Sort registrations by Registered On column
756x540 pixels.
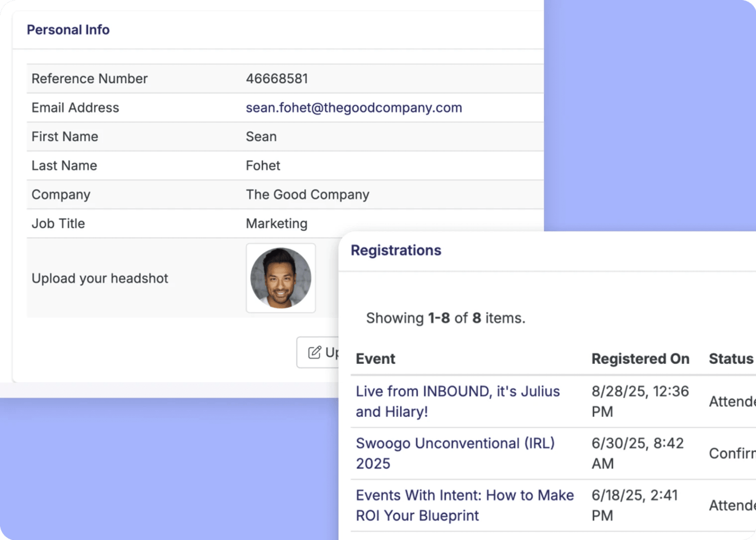[640, 359]
